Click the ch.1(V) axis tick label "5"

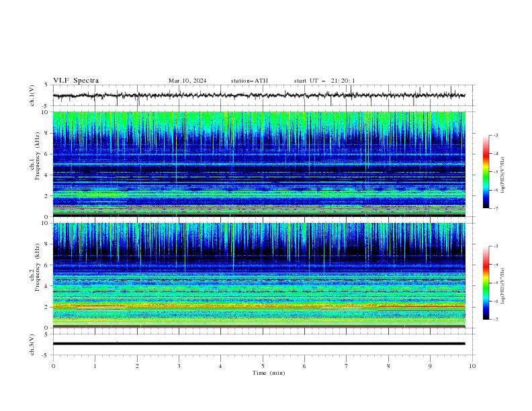46,85
